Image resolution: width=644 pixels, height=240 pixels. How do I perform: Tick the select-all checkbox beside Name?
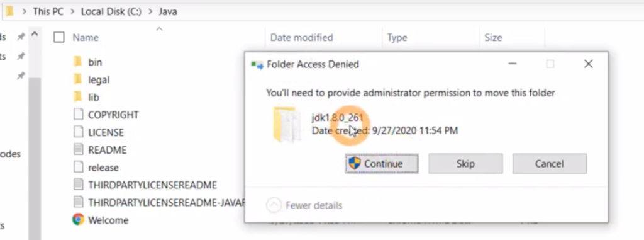59,37
